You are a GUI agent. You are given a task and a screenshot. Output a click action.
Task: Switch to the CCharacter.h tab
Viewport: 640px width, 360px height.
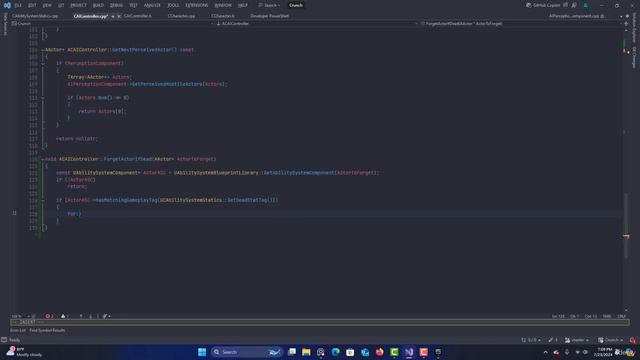tap(223, 16)
